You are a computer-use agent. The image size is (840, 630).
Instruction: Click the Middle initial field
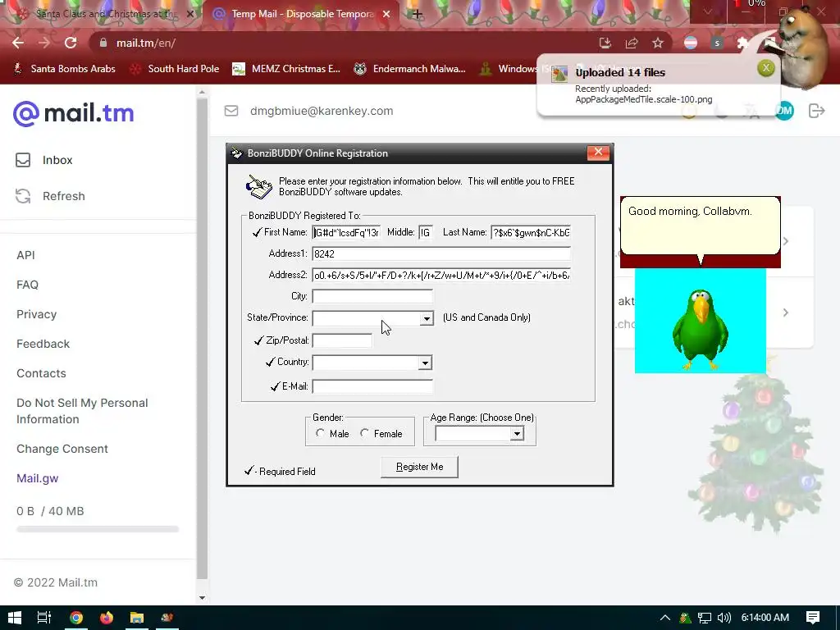pos(426,232)
